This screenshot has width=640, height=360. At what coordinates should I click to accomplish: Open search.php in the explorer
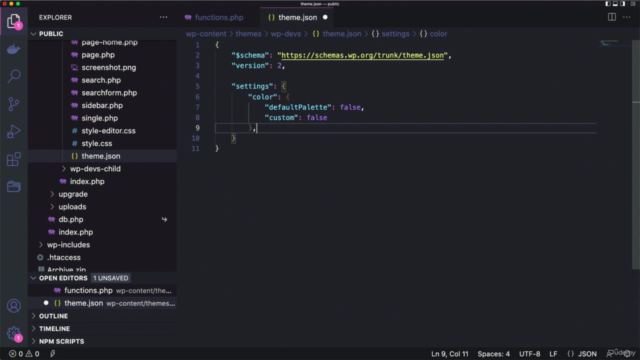101,80
